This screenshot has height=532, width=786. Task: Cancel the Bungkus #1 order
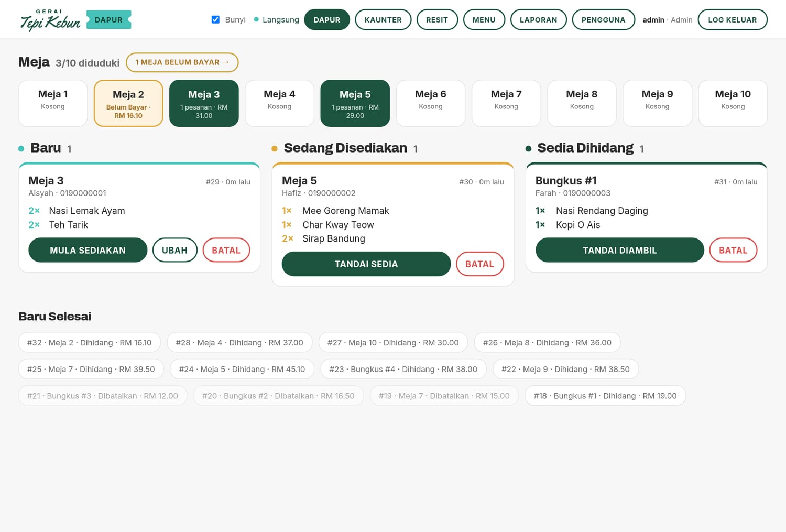point(733,250)
